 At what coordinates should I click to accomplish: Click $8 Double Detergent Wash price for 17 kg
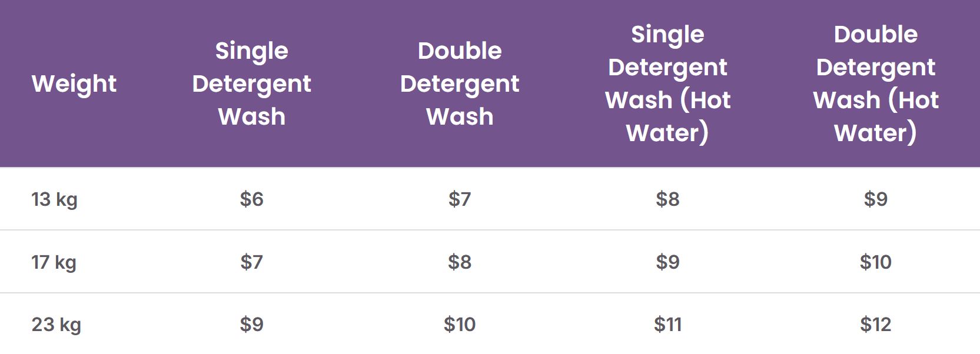[460, 262]
